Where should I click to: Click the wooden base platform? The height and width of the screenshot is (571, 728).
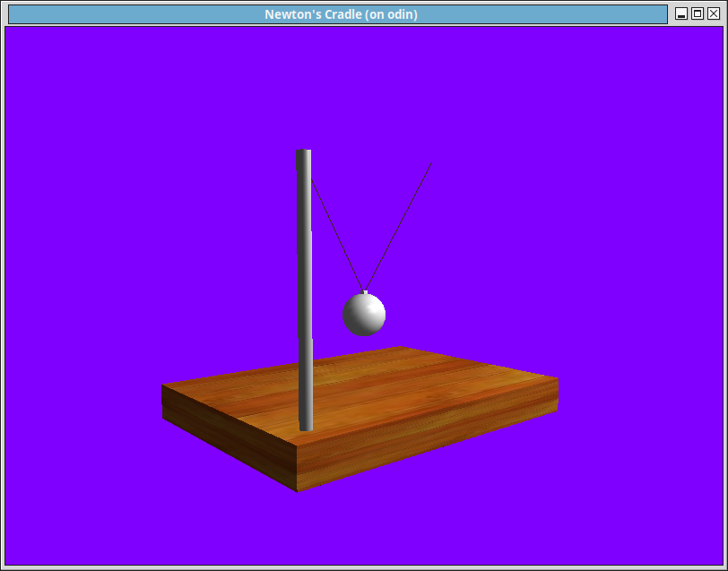click(x=360, y=420)
